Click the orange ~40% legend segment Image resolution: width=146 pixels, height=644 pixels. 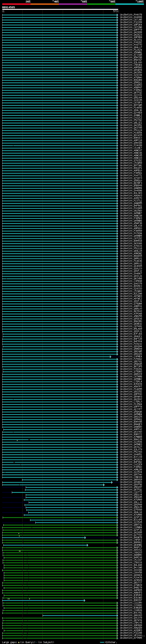[45, 4]
